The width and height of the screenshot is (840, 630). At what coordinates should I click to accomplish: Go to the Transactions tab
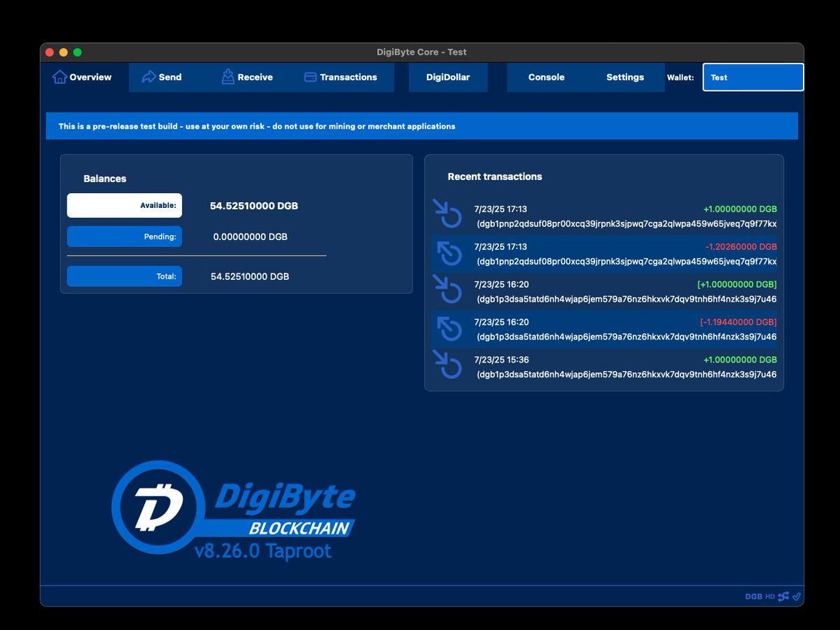[x=341, y=77]
